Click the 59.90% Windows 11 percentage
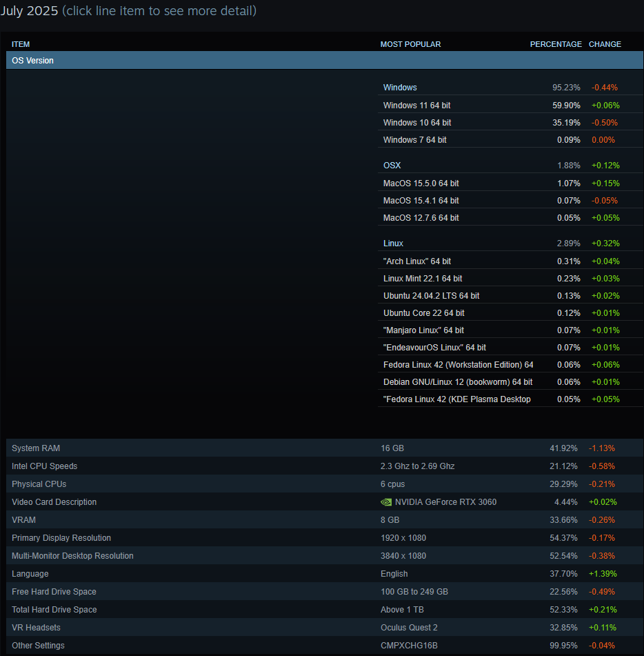Screen dimensions: 644x656 coord(566,106)
